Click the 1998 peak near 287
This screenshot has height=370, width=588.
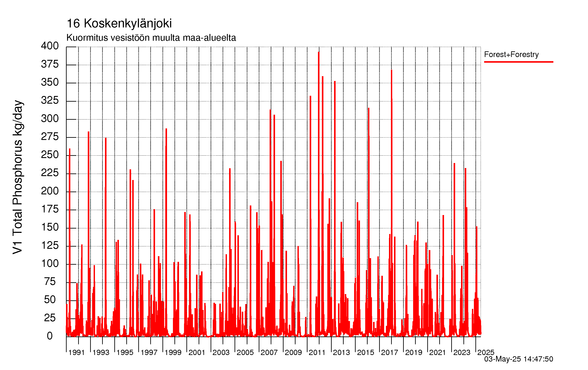pyautogui.click(x=166, y=129)
